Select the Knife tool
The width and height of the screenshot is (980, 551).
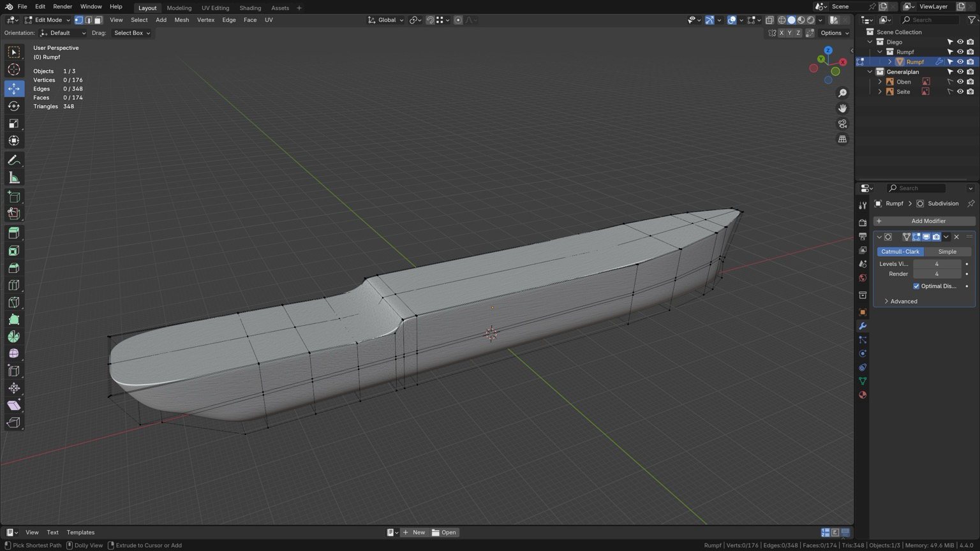coord(14,302)
